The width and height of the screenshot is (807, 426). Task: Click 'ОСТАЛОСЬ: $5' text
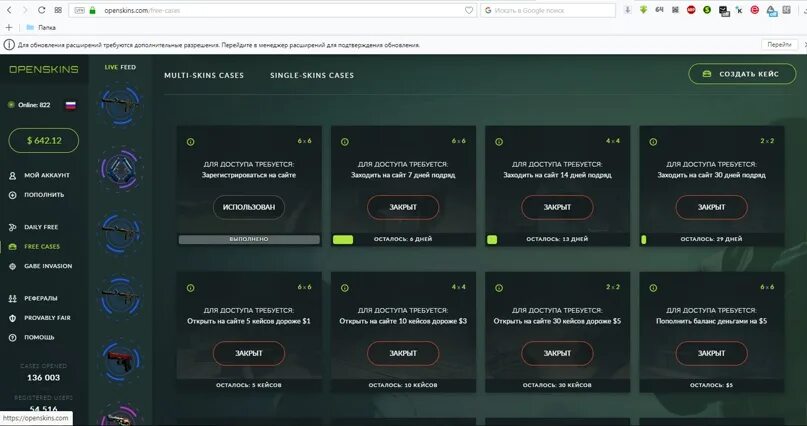(x=711, y=385)
